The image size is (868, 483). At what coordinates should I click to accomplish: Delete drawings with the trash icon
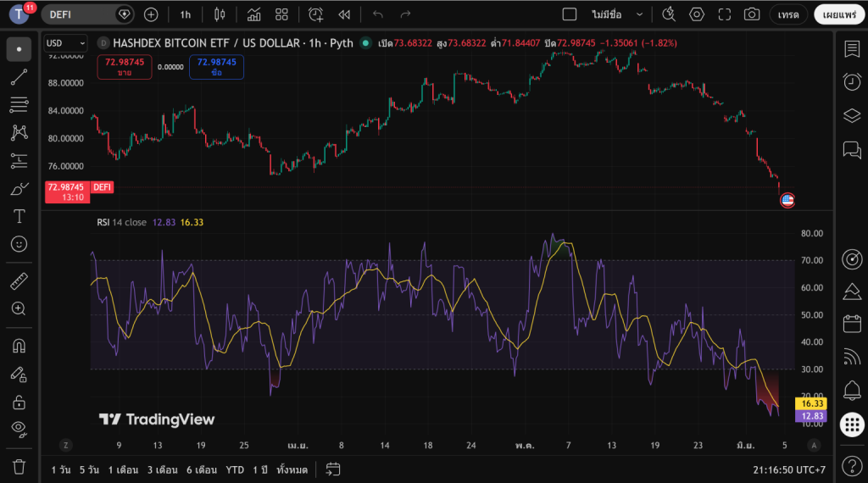point(19,467)
